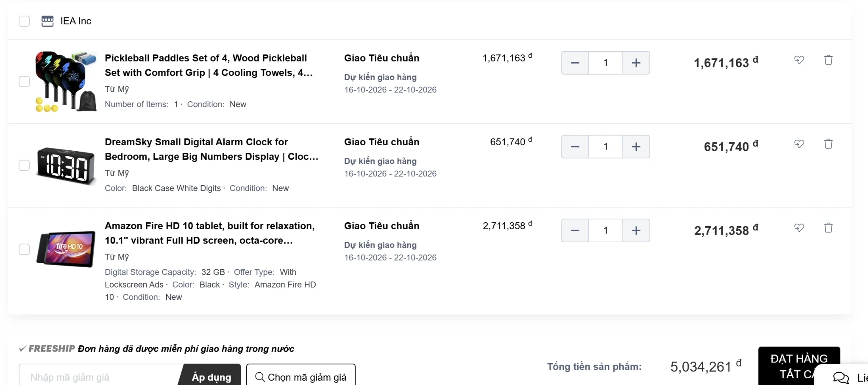
Task: Select all items from IEA Inc checkbox
Action: (24, 21)
